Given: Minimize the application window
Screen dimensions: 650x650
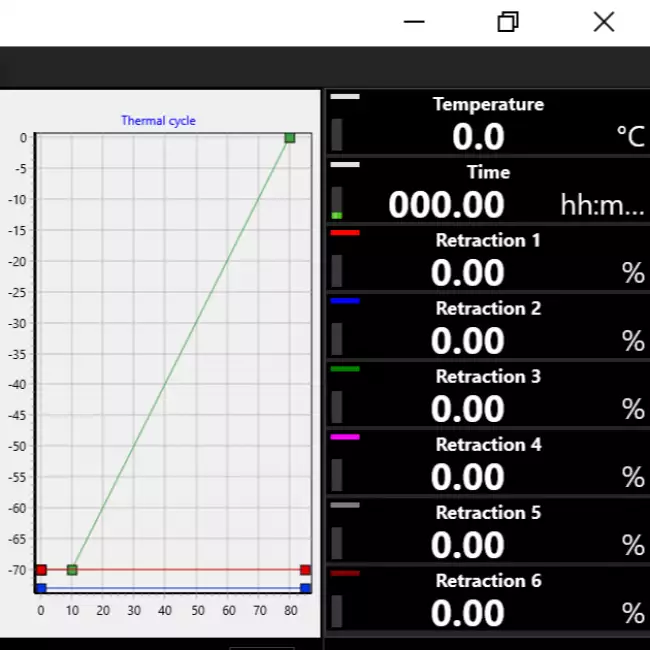Looking at the screenshot, I should click(414, 22).
